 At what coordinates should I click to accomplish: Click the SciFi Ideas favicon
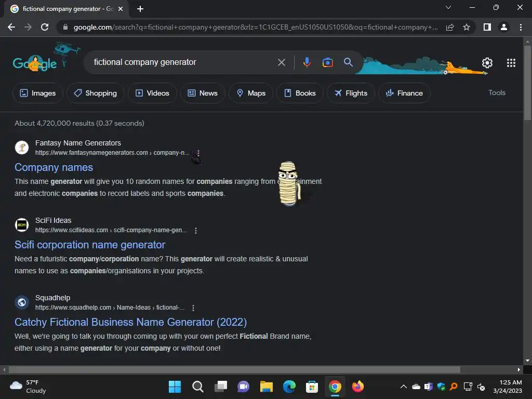click(x=22, y=225)
